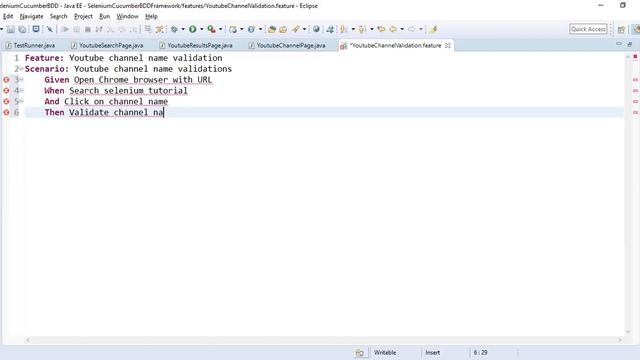Image resolution: width=640 pixels, height=360 pixels.
Task: Click the Previous Annotation icon
Action: [x=362, y=29]
